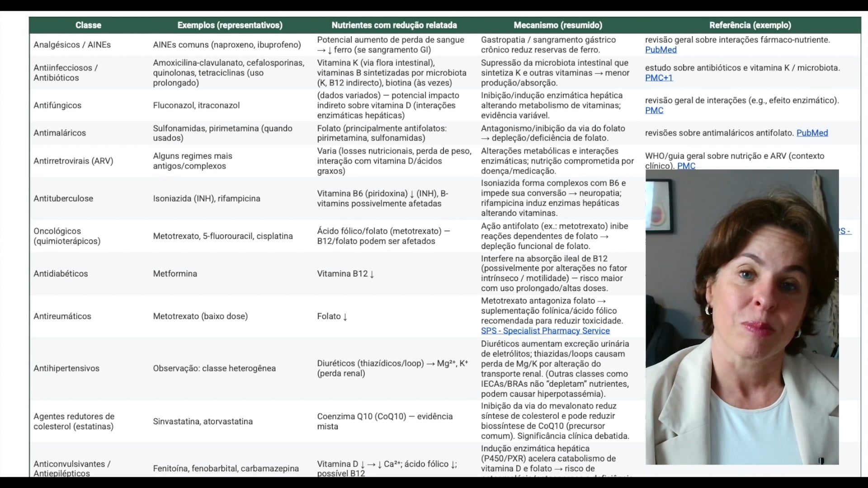Screen dimensions: 868x488
Task: Open the PubMed link for antimaláricos antifolato
Action: coord(812,133)
